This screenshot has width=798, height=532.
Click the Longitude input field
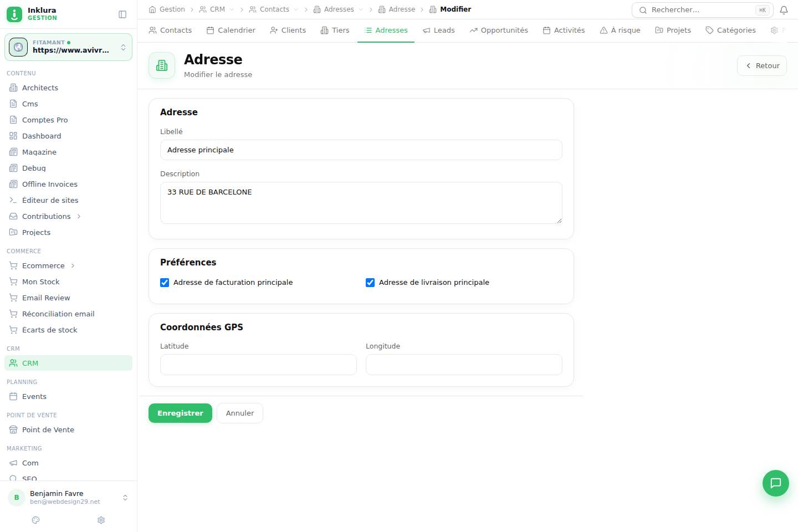[464, 365]
